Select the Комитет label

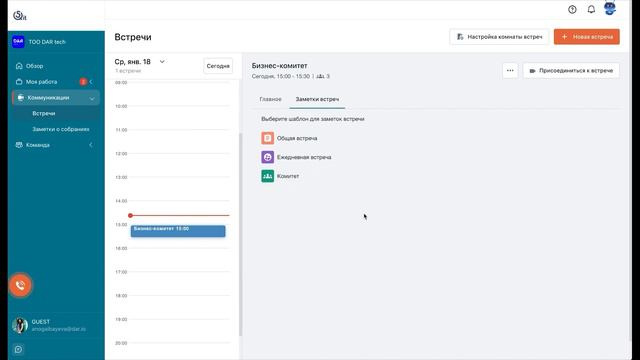(x=288, y=176)
